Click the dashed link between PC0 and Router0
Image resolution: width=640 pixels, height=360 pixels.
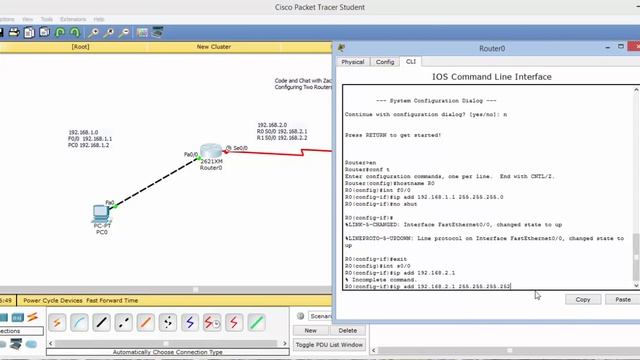(156, 182)
